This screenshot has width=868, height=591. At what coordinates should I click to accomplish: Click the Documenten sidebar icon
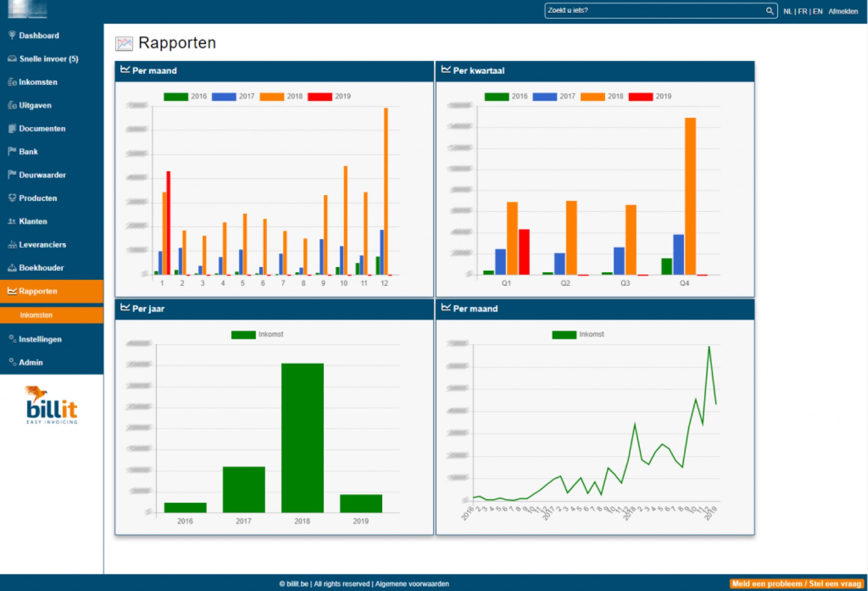click(12, 128)
